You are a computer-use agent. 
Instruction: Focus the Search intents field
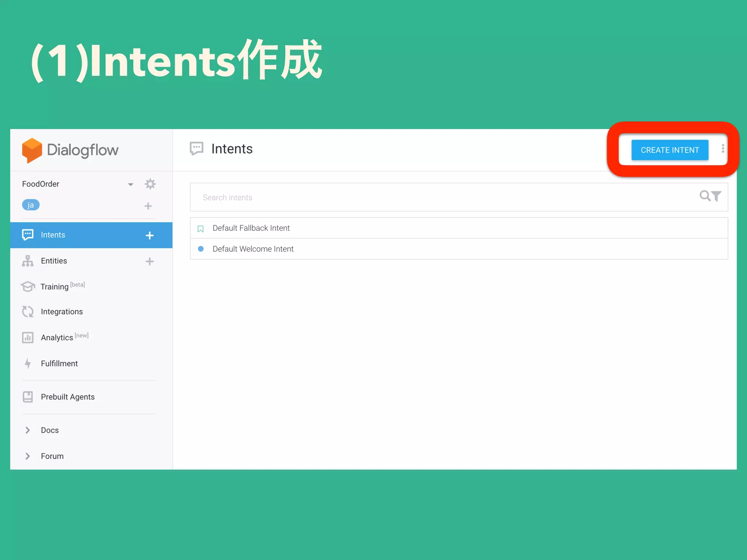459,197
